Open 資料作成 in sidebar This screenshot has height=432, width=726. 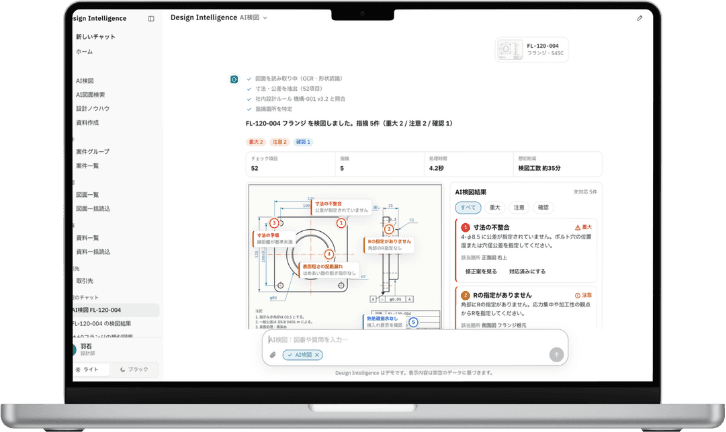click(88, 123)
